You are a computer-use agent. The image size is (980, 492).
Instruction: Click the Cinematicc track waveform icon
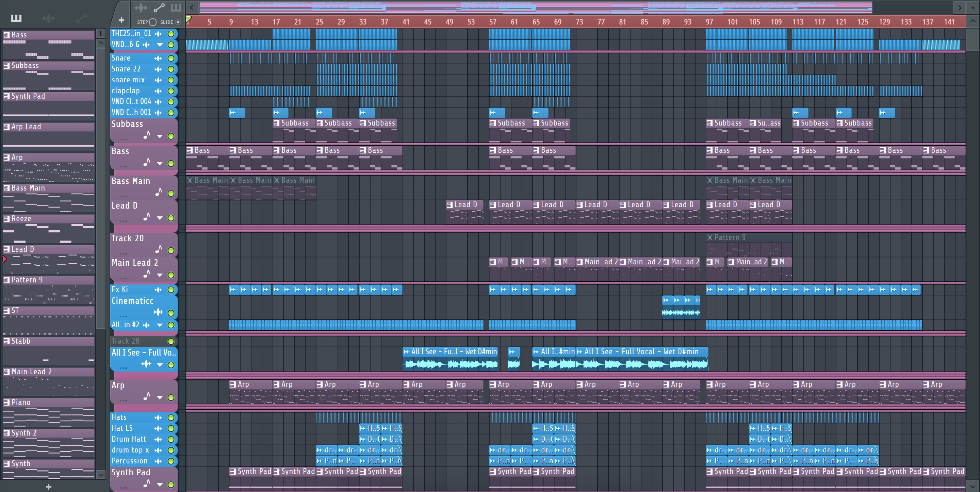(x=158, y=312)
